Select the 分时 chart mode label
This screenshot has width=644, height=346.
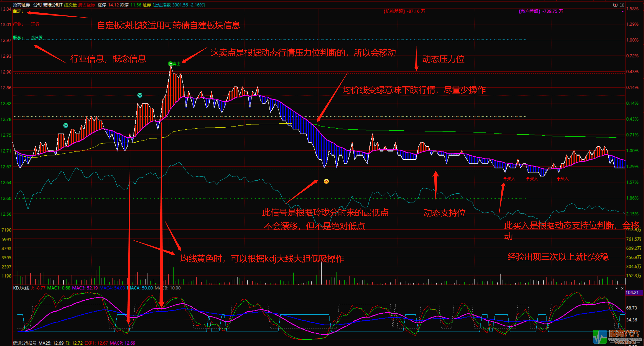point(37,5)
